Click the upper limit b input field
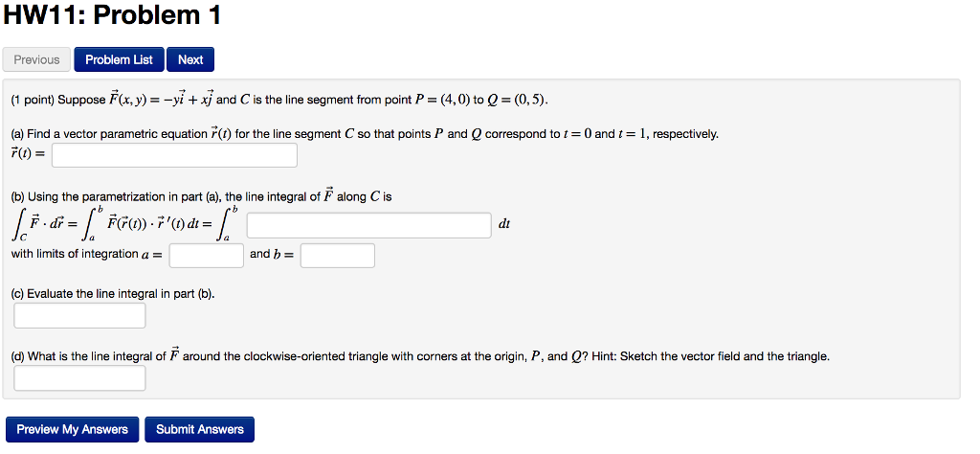This screenshot has height=454, width=980. pyautogui.click(x=338, y=255)
